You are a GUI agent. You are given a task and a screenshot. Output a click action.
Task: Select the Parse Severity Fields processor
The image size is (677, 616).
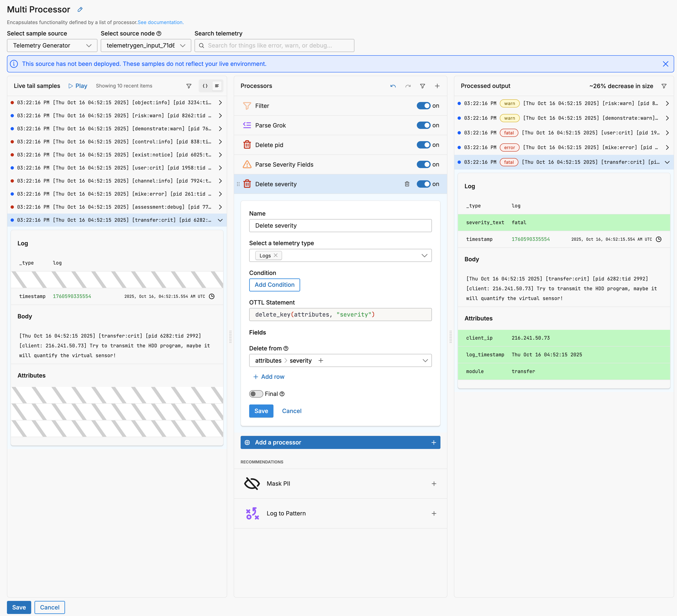coord(284,165)
